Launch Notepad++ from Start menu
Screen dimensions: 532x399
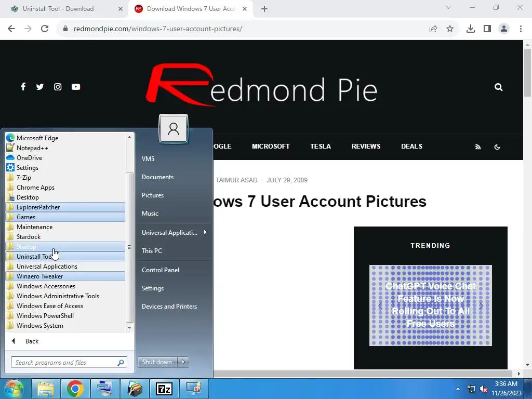pos(65,148)
